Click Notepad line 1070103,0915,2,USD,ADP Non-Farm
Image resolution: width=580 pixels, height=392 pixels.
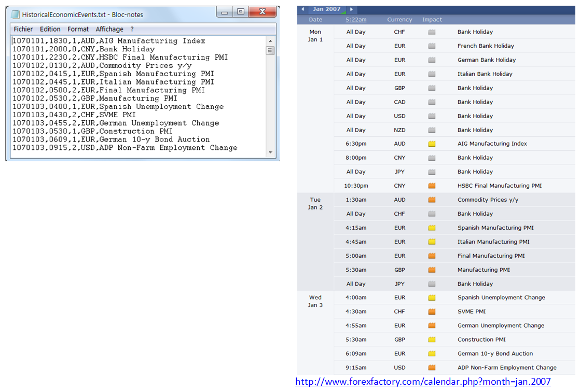click(x=125, y=148)
